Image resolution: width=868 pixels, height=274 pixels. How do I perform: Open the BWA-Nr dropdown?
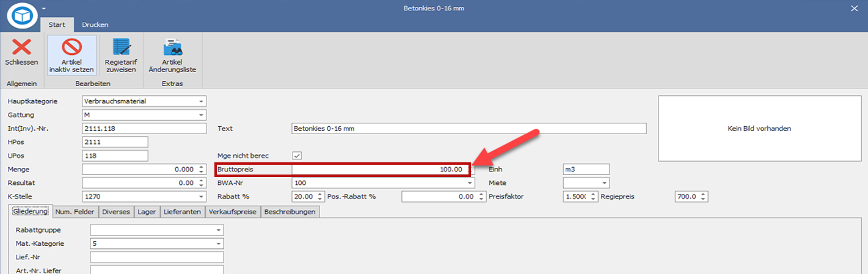[470, 183]
